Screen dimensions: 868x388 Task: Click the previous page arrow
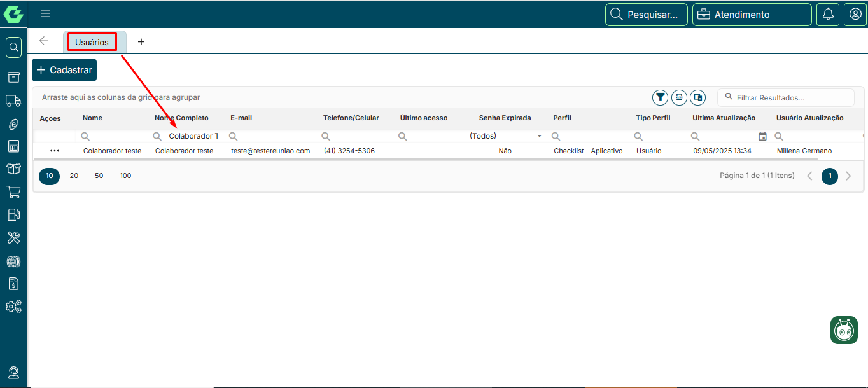pyautogui.click(x=810, y=176)
